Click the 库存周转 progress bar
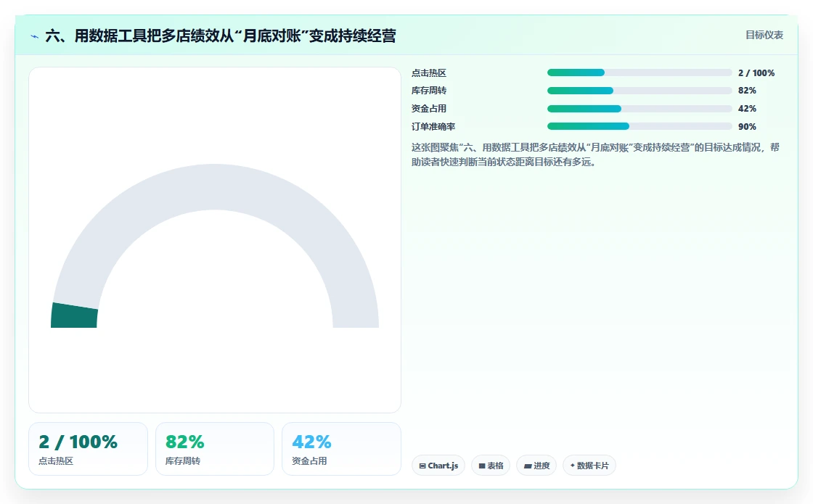 (640, 91)
